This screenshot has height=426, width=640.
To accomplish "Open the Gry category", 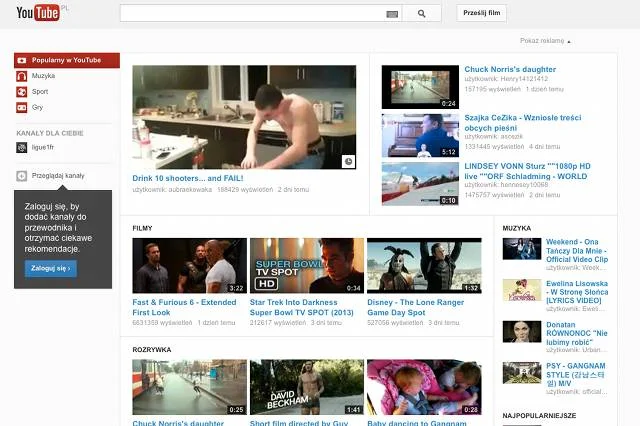I will pyautogui.click(x=37, y=107).
